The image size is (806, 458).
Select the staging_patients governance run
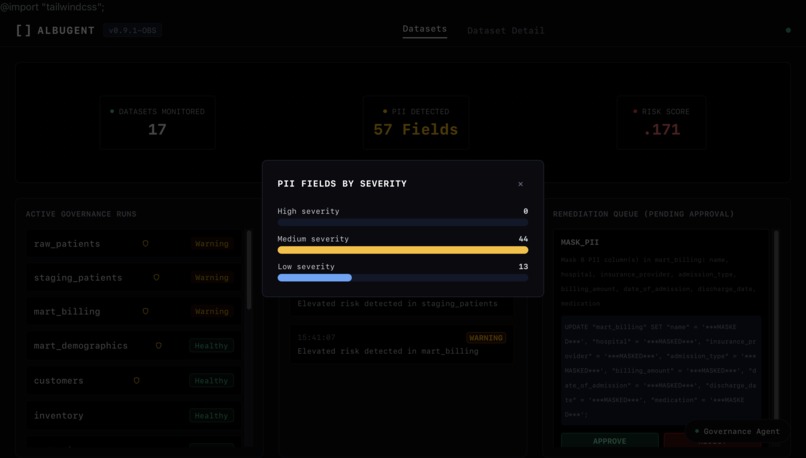click(x=133, y=278)
